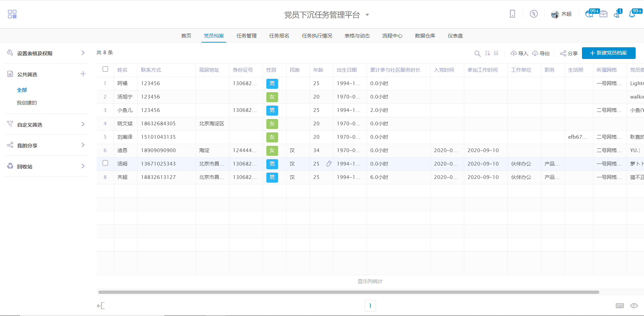644x316 pixels.
Task: Click the horizontal scrollbar under the table
Action: pyautogui.click(x=348, y=292)
